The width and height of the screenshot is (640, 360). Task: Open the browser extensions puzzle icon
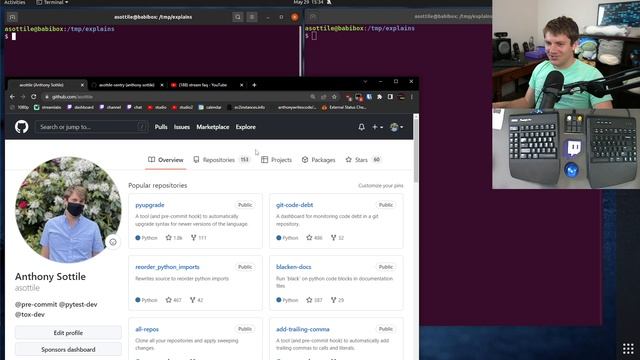pos(379,97)
